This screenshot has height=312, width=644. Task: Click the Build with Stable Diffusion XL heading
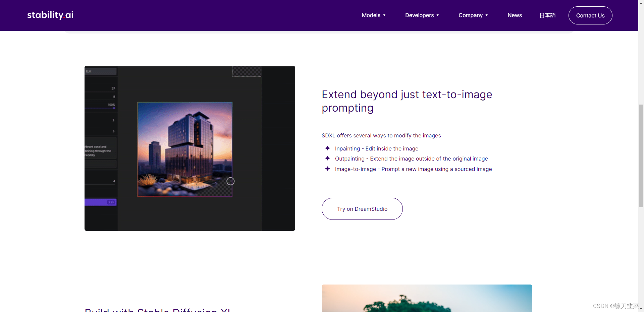click(158, 310)
